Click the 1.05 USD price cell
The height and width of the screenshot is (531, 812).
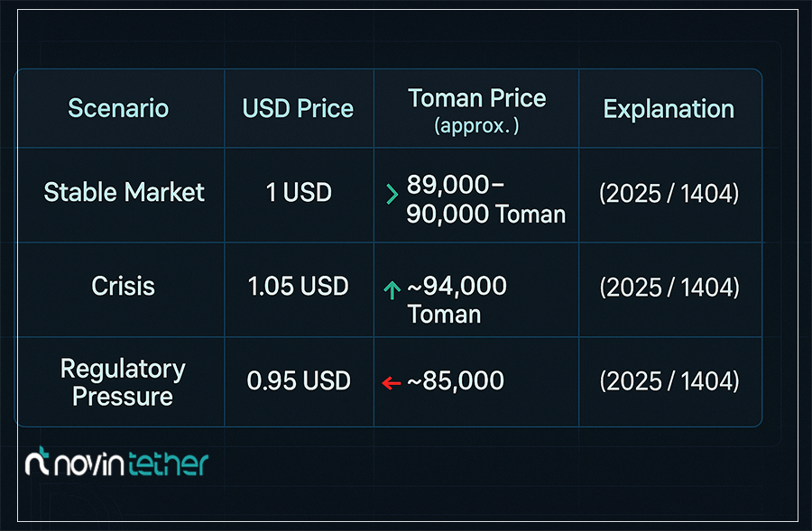[299, 286]
